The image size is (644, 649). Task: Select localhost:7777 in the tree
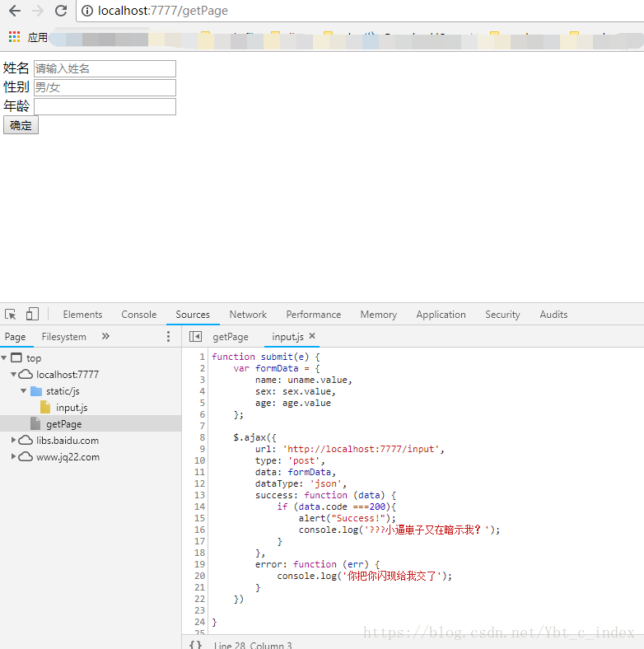click(x=68, y=374)
